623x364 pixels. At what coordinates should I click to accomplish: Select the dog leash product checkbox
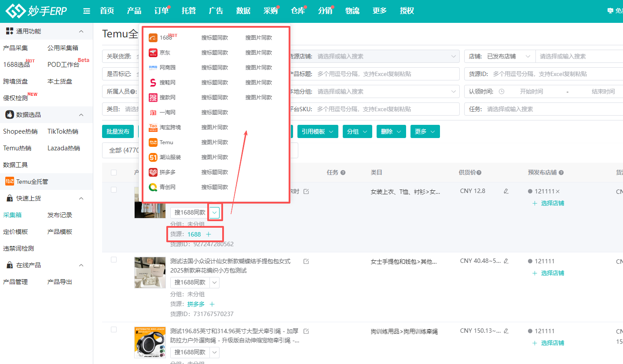point(114,330)
